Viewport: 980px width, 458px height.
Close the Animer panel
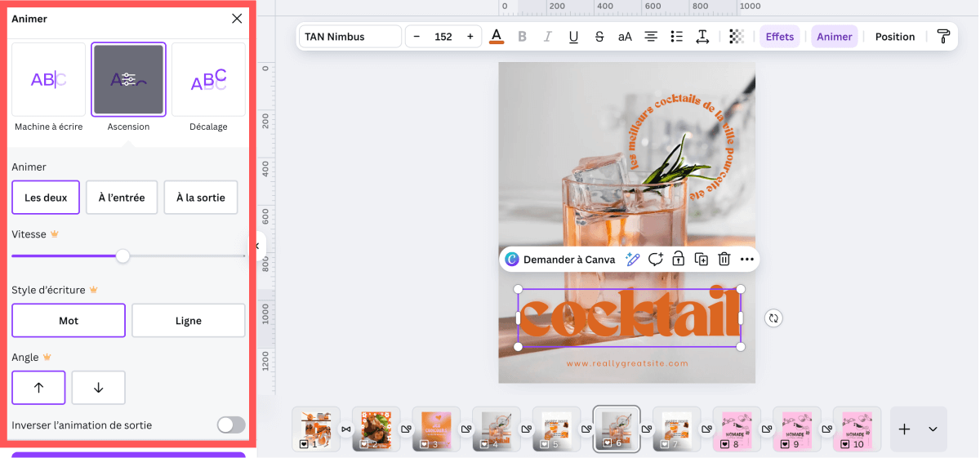(x=237, y=19)
